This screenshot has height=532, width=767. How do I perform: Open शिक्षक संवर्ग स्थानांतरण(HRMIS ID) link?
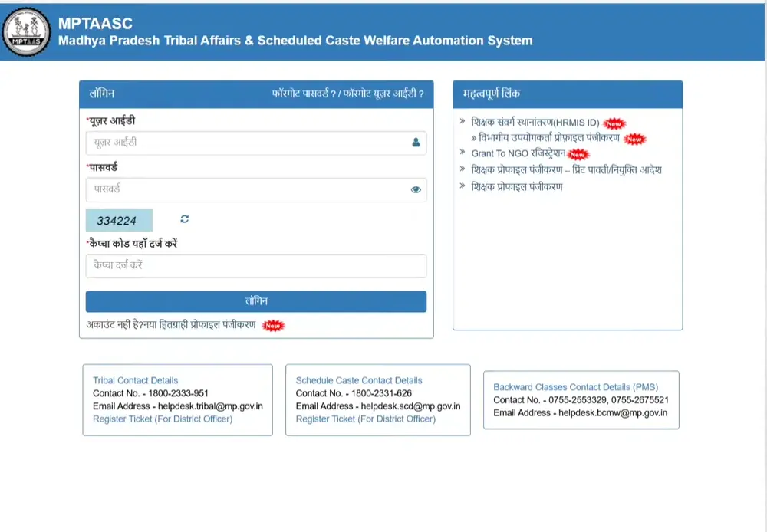(x=535, y=122)
